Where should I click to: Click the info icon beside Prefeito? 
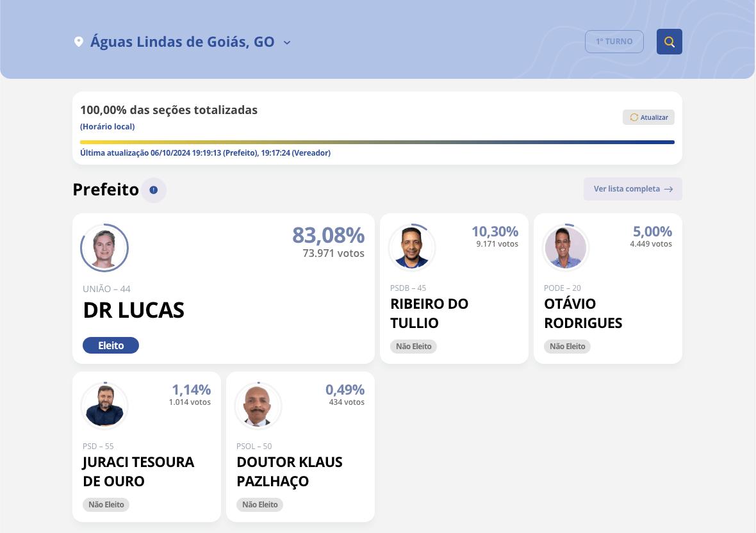click(x=154, y=190)
